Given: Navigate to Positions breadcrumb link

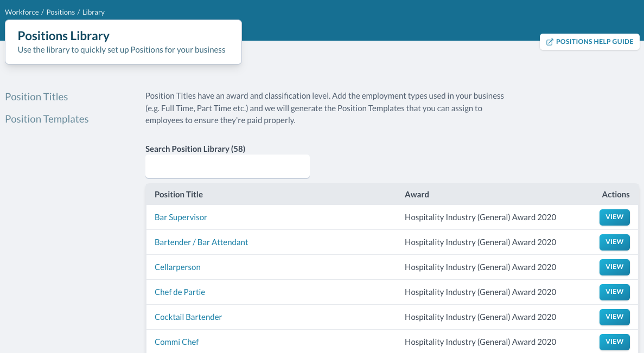Looking at the screenshot, I should coord(61,12).
